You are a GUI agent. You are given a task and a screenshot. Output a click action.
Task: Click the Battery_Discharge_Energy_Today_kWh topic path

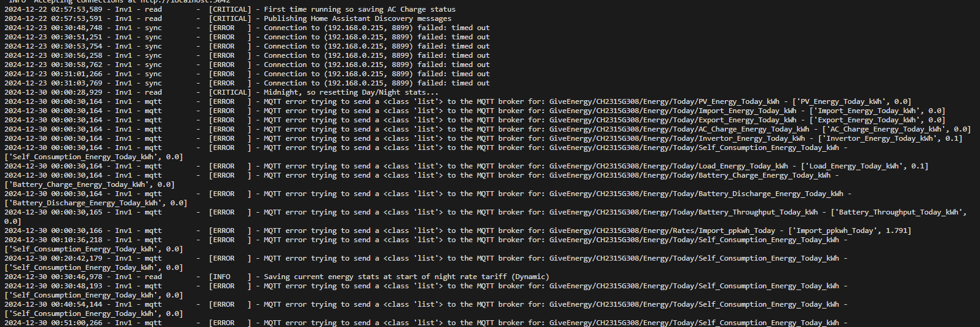(x=696, y=194)
